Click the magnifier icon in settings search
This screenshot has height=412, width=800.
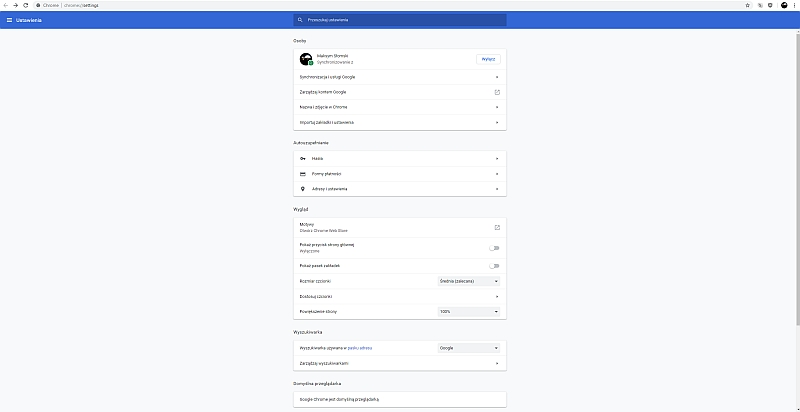coord(301,20)
